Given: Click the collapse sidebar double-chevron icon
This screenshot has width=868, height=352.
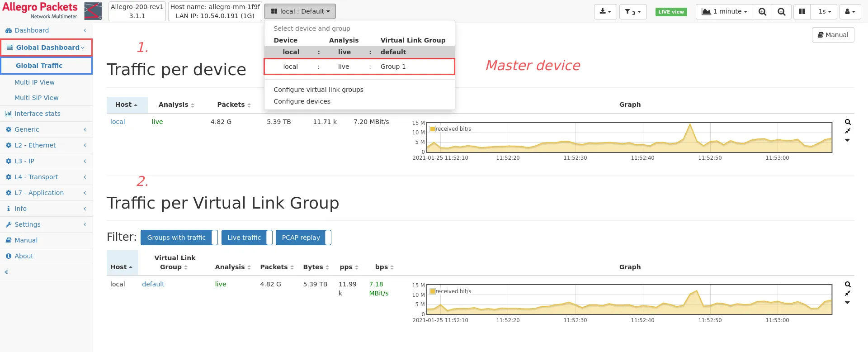Looking at the screenshot, I should (x=6, y=272).
